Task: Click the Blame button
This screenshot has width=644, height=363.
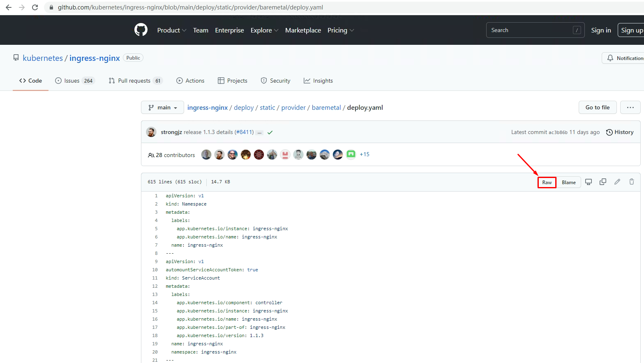Action: click(569, 183)
